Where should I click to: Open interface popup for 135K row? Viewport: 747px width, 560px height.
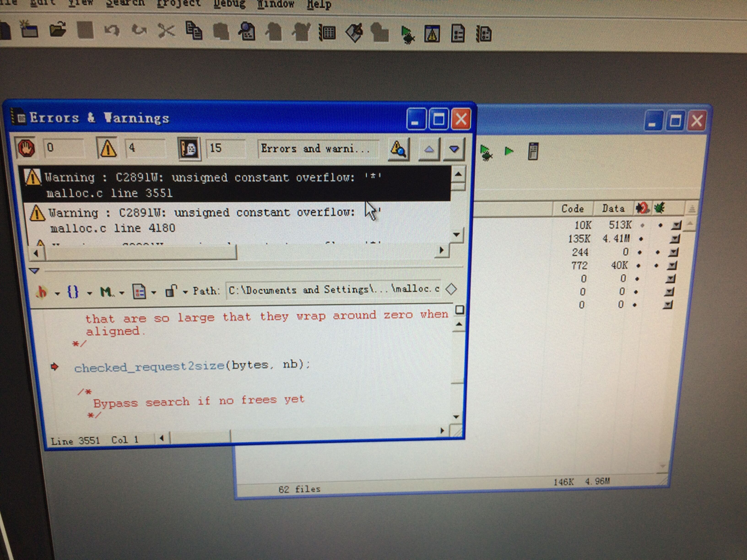(675, 239)
